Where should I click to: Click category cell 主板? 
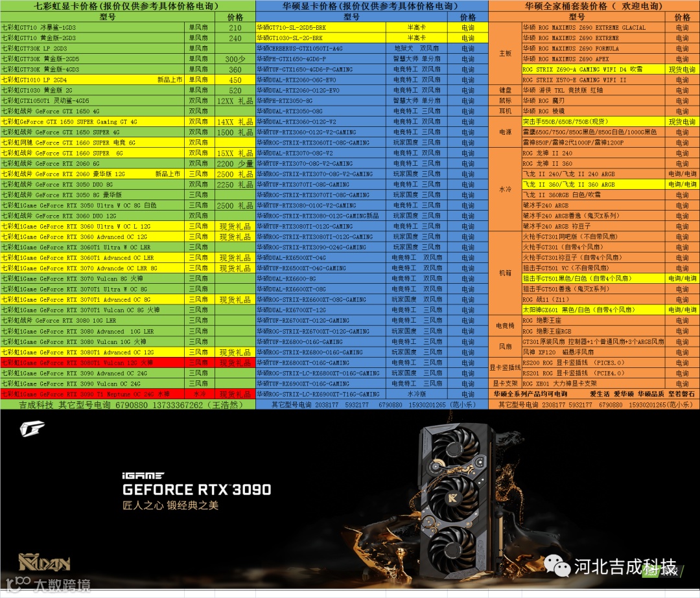pos(505,54)
